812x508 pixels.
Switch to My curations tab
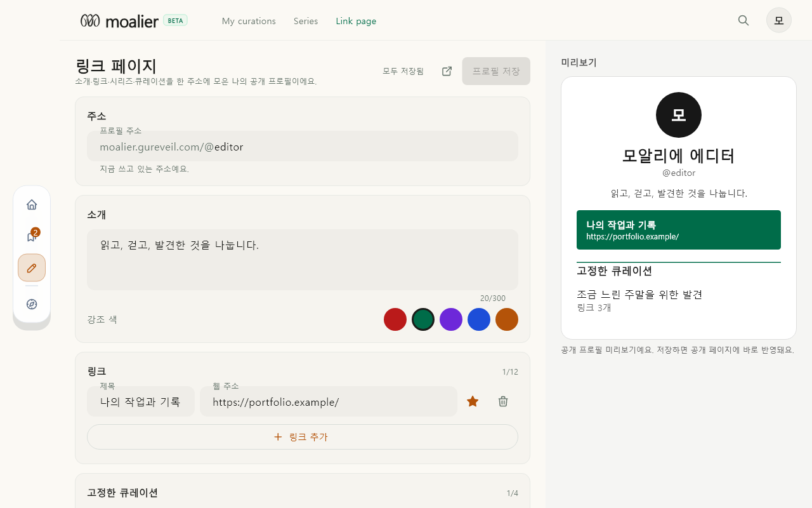[249, 21]
